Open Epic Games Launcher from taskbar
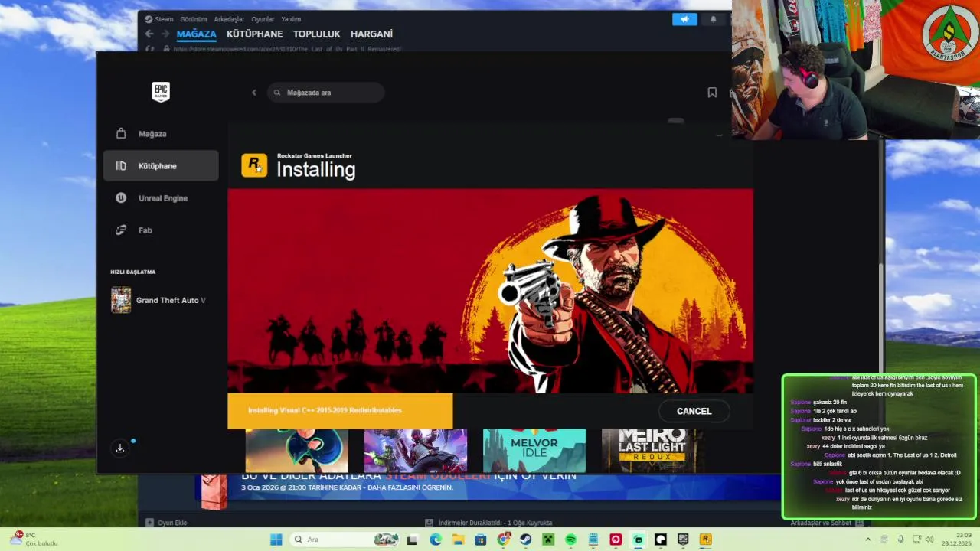The height and width of the screenshot is (551, 980). coord(683,540)
